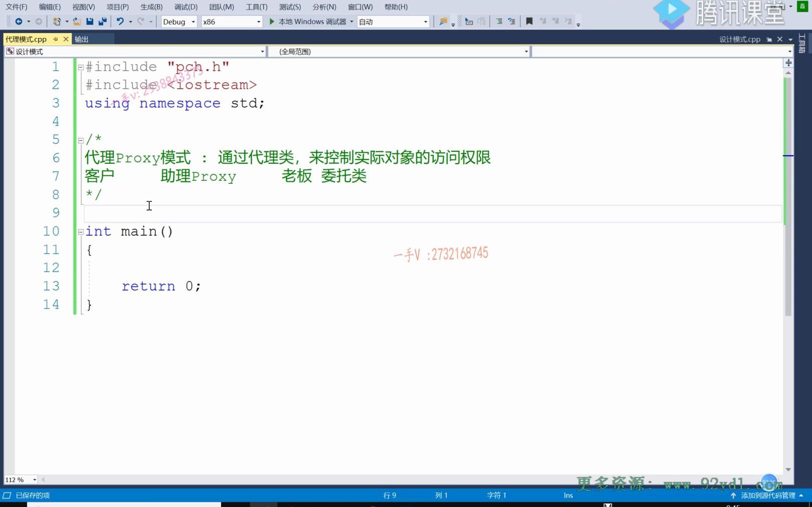Screen dimensions: 812x507
Task: Open the 工具箱 side panel
Action: click(802, 43)
